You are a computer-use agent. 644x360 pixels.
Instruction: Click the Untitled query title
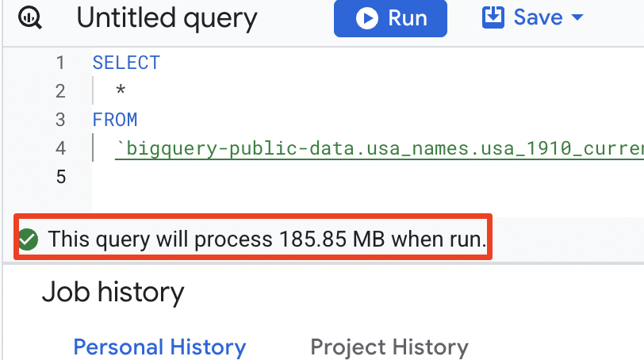pyautogui.click(x=167, y=18)
